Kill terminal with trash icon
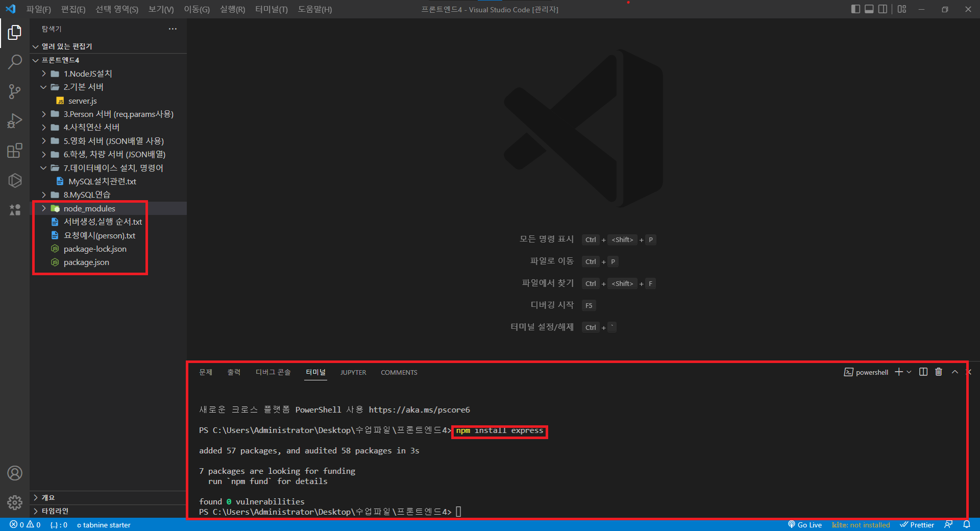Viewport: 980px width, 531px height. 939,372
